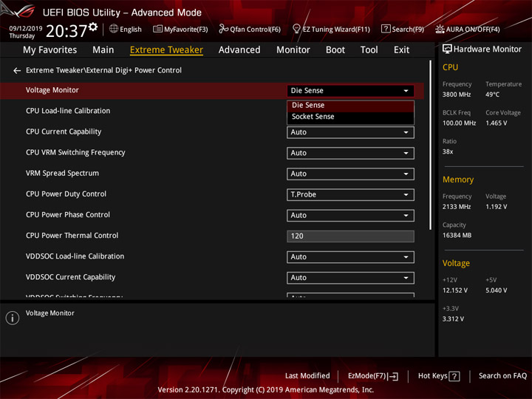This screenshot has width=532, height=399.
Task: Select CPU VRM Switching Frequency label
Action: click(x=75, y=153)
